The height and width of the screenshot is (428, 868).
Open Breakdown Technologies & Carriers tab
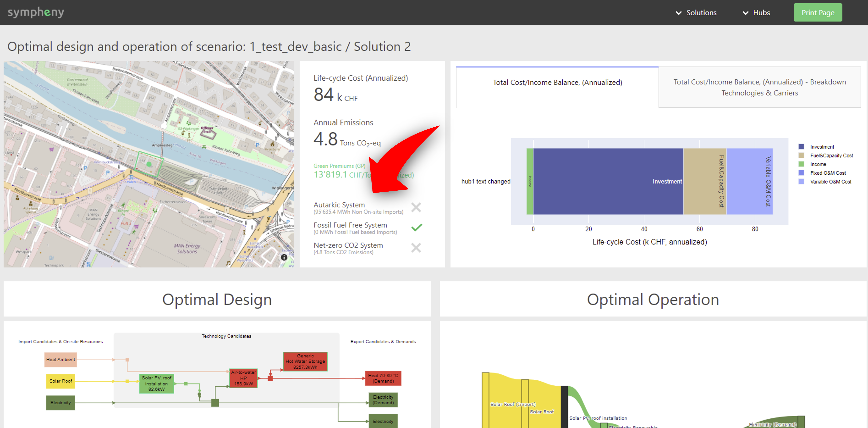(759, 87)
